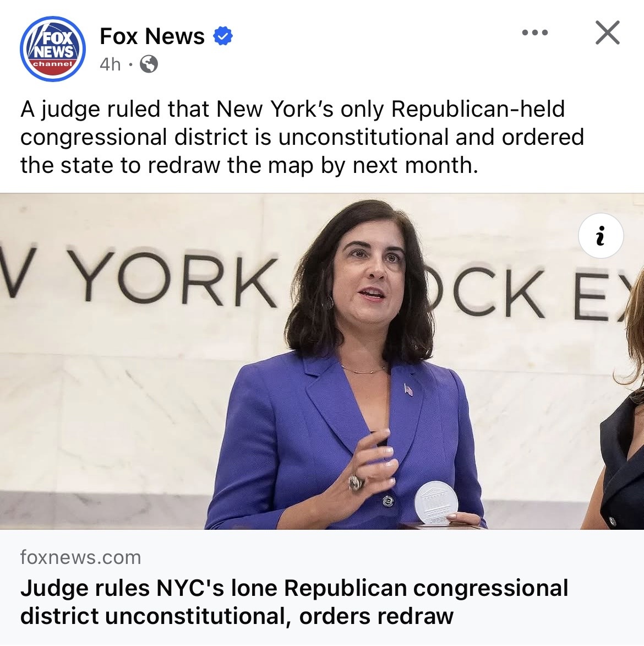Open the article photo of the woman in the purple blazer
Screen dimensions: 644x646
[x=322, y=361]
